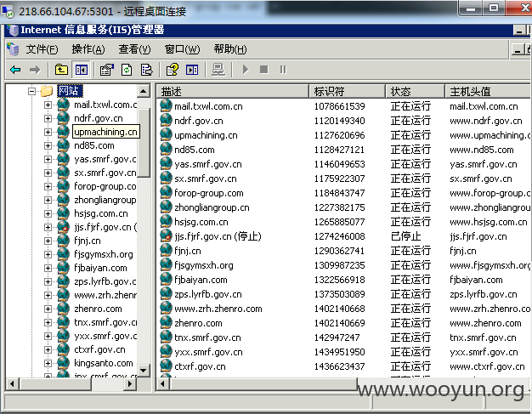Image resolution: width=532 pixels, height=414 pixels.
Task: Refresh the view using the toolbar icon
Action: (x=127, y=70)
